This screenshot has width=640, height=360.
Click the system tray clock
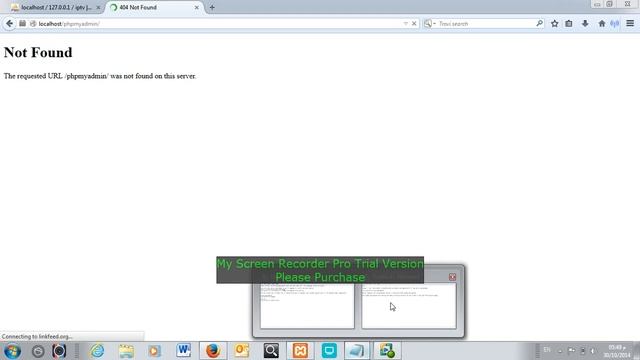(x=617, y=351)
